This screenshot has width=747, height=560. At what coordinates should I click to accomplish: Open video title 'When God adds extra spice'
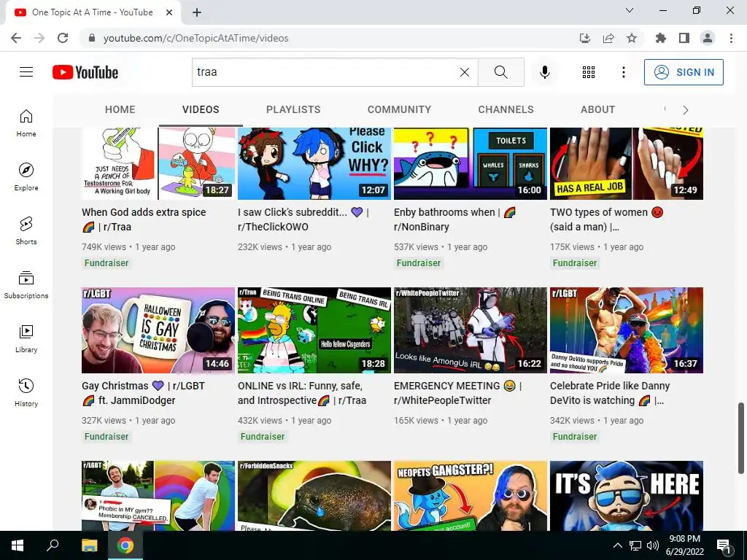pyautogui.click(x=144, y=219)
